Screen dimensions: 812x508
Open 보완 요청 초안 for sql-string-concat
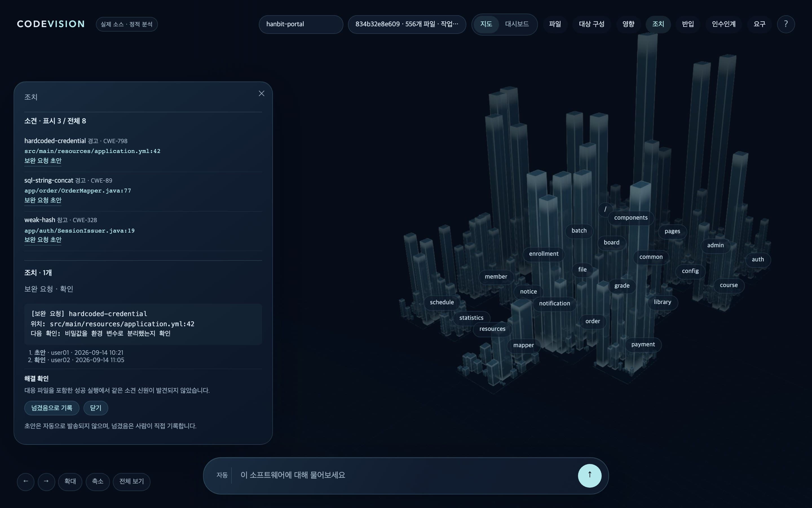(x=43, y=200)
